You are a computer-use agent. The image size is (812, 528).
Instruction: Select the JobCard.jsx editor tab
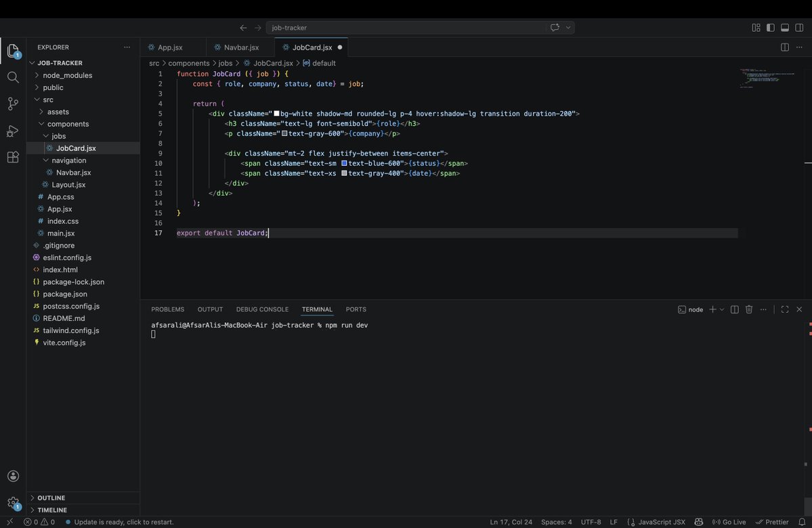(x=311, y=47)
